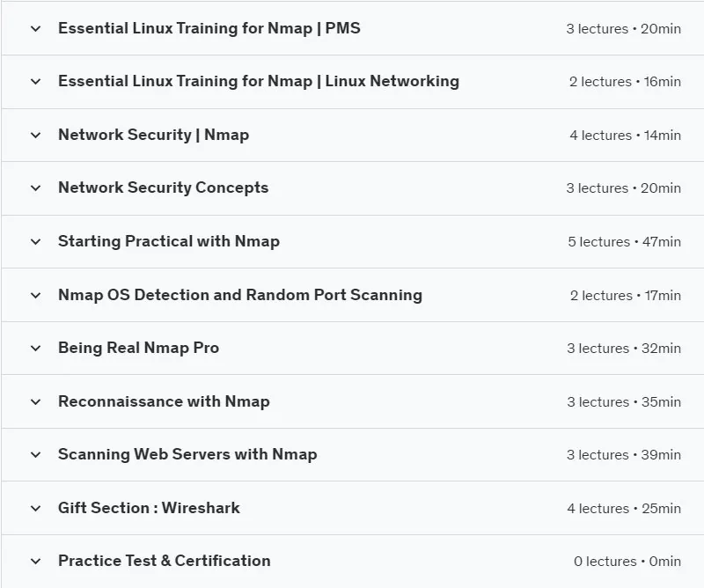
Task: Open Scanning Web Servers with Nmap title
Action: 187,454
